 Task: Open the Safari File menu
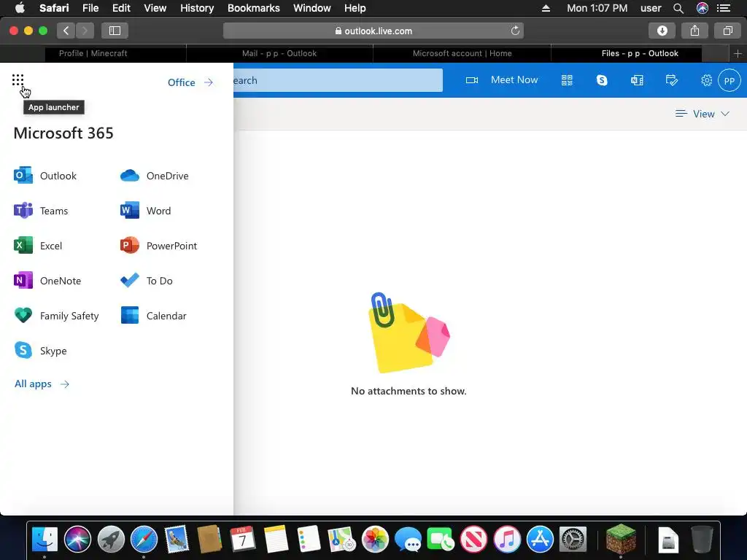pos(90,8)
